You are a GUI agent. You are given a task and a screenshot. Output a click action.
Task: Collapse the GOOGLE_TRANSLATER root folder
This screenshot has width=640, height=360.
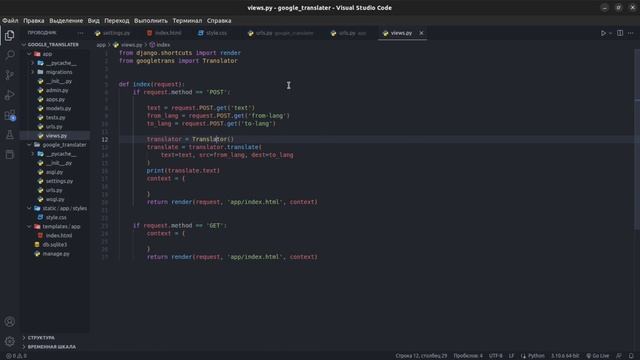click(x=53, y=44)
